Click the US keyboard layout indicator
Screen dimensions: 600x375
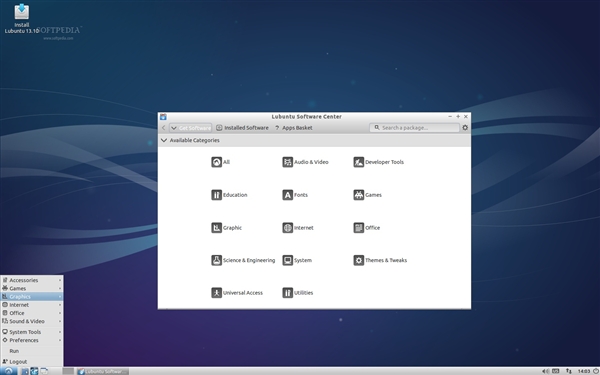(x=556, y=371)
